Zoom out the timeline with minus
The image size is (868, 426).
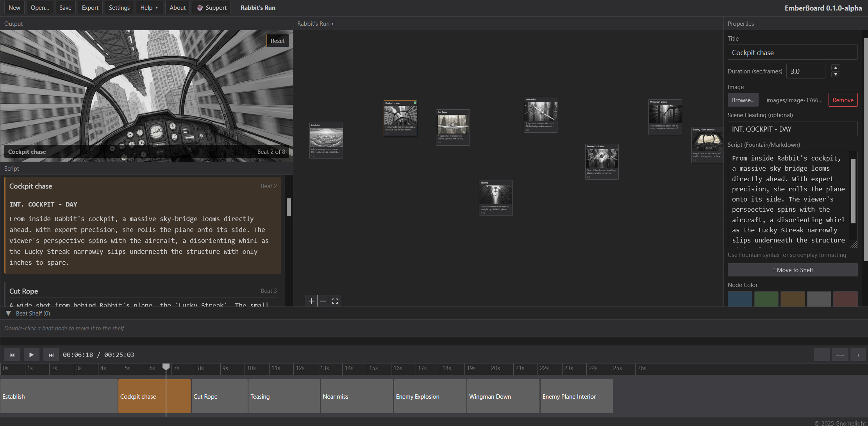pyautogui.click(x=822, y=355)
